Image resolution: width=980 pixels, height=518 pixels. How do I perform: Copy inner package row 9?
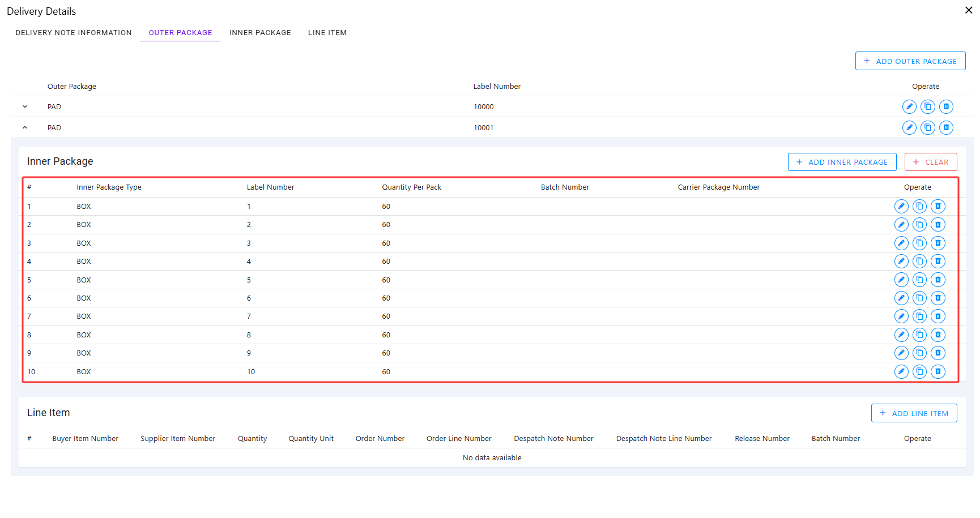920,353
